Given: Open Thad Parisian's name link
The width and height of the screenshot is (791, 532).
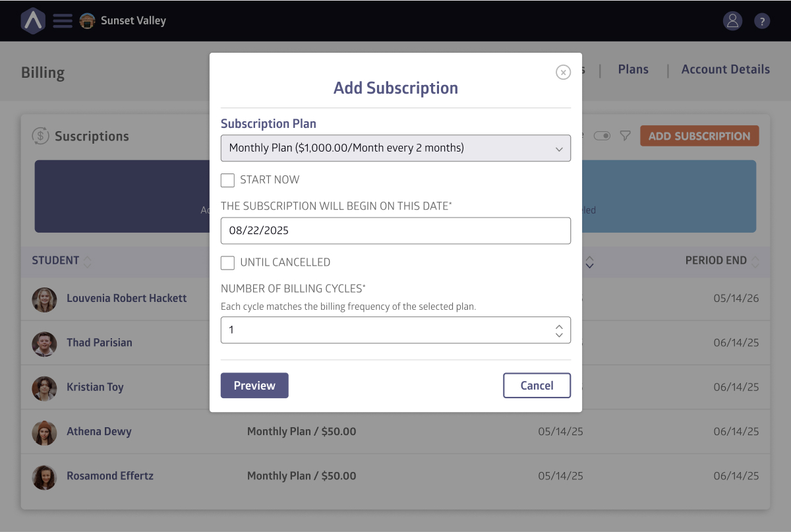Looking at the screenshot, I should point(100,343).
